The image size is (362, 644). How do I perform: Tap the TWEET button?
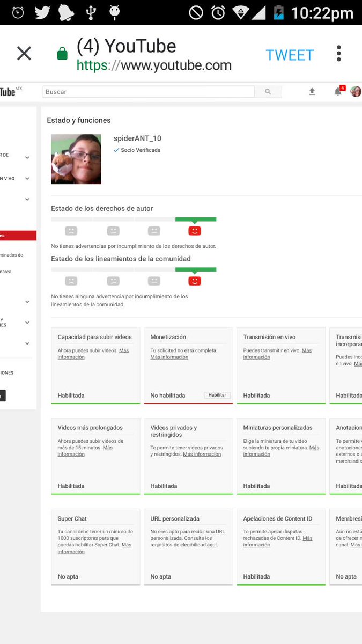[290, 55]
